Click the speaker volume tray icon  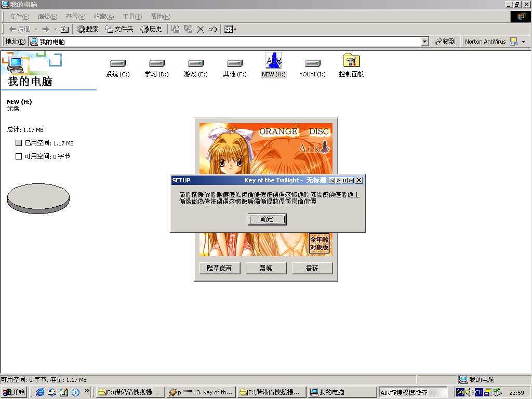point(469,392)
